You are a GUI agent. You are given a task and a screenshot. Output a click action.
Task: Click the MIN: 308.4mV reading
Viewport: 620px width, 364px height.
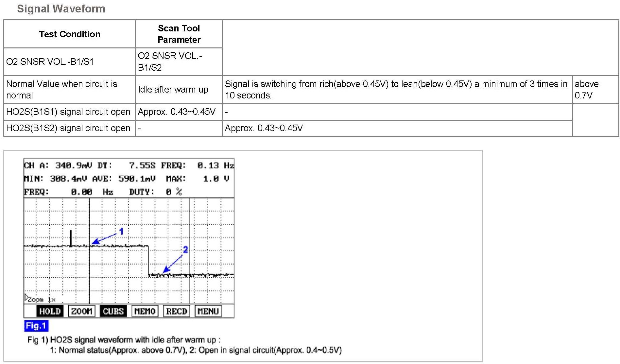[55, 179]
